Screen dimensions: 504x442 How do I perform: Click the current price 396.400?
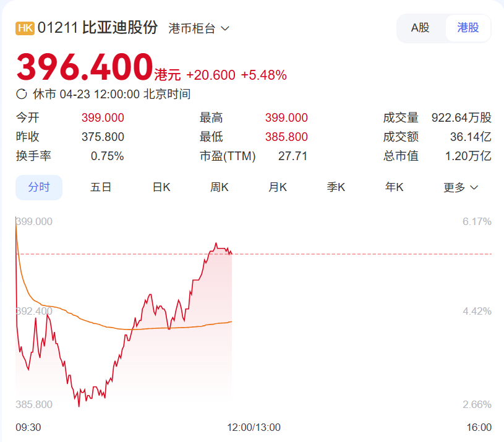[x=85, y=67]
